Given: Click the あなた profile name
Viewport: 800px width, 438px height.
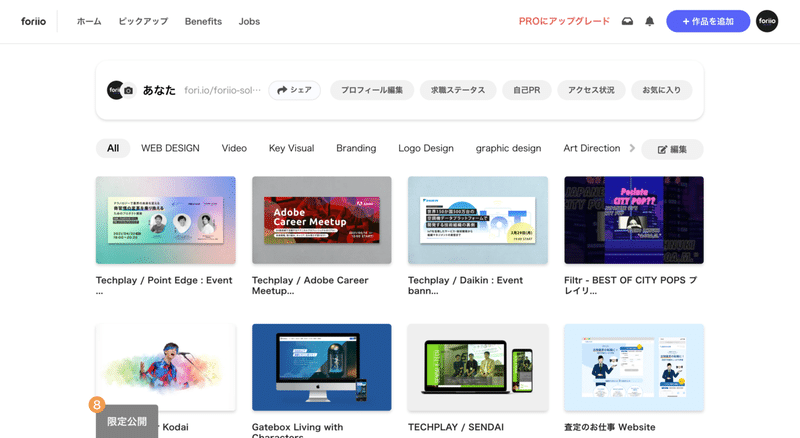Looking at the screenshot, I should pos(159,90).
